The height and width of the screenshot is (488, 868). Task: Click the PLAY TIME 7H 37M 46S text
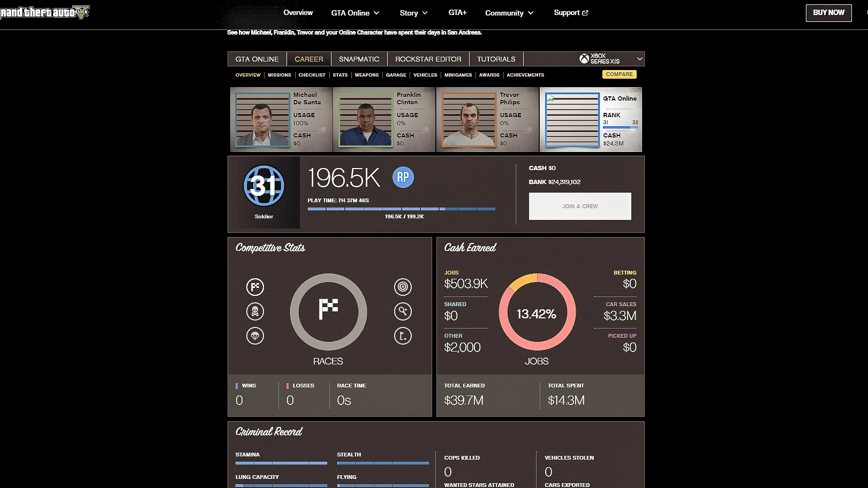pyautogui.click(x=338, y=201)
